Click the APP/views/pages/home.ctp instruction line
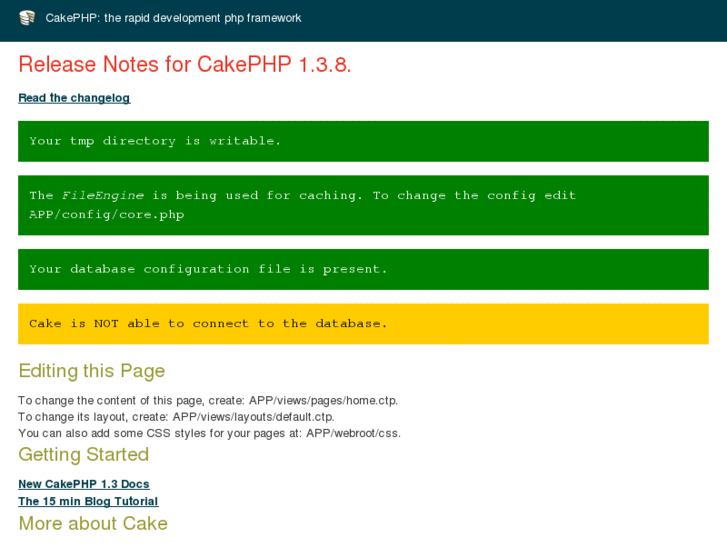The image size is (727, 545). click(208, 400)
